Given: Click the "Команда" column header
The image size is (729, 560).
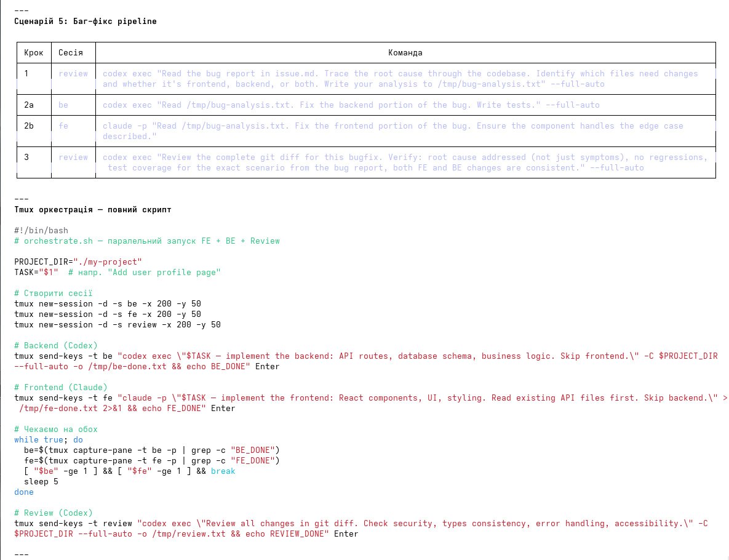Looking at the screenshot, I should 405,53.
